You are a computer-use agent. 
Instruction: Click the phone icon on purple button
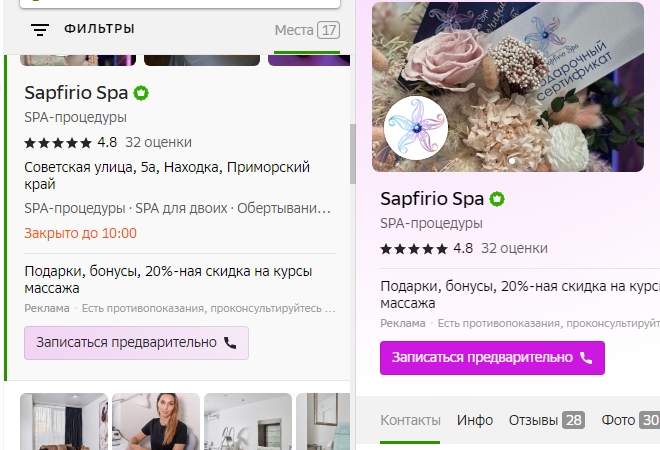[x=586, y=358]
